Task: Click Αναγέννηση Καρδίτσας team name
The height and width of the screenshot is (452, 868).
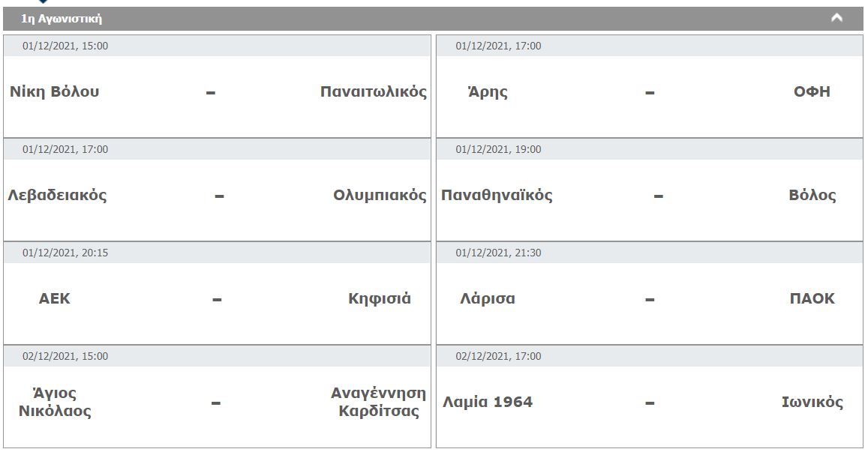Action: pos(379,403)
